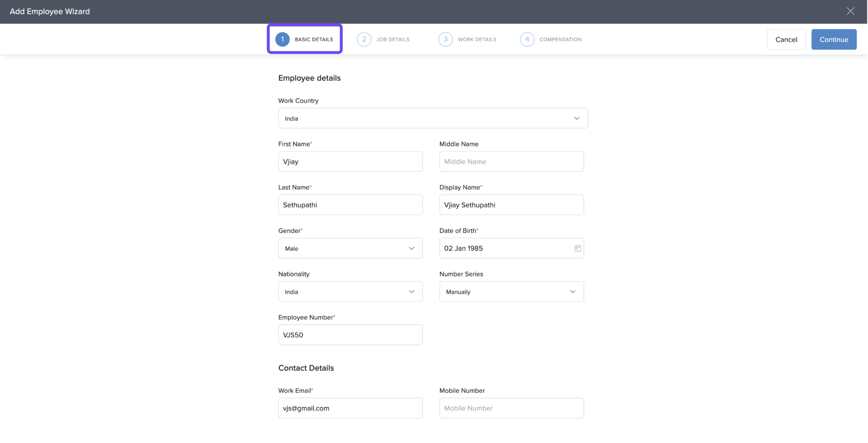Open the Nationality dropdown

(x=350, y=292)
